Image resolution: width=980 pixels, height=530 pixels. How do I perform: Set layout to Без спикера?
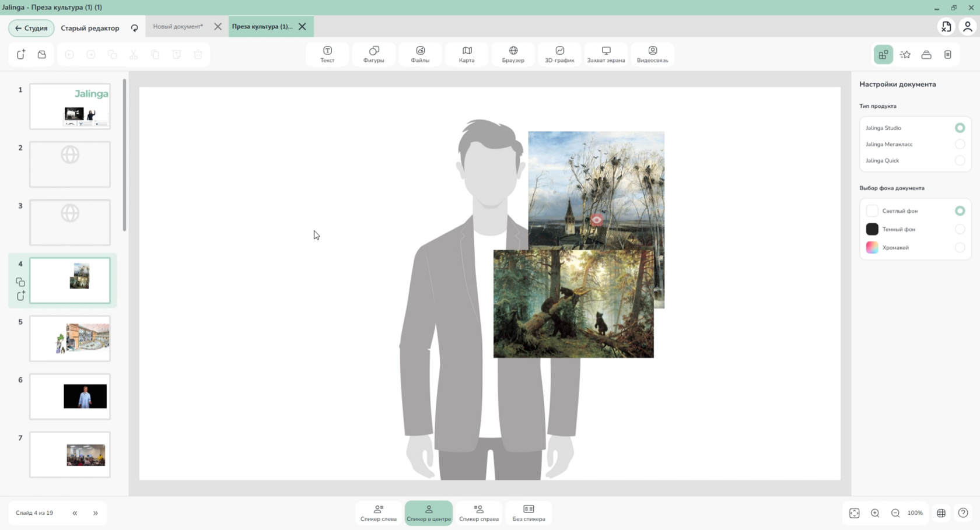tap(529, 513)
